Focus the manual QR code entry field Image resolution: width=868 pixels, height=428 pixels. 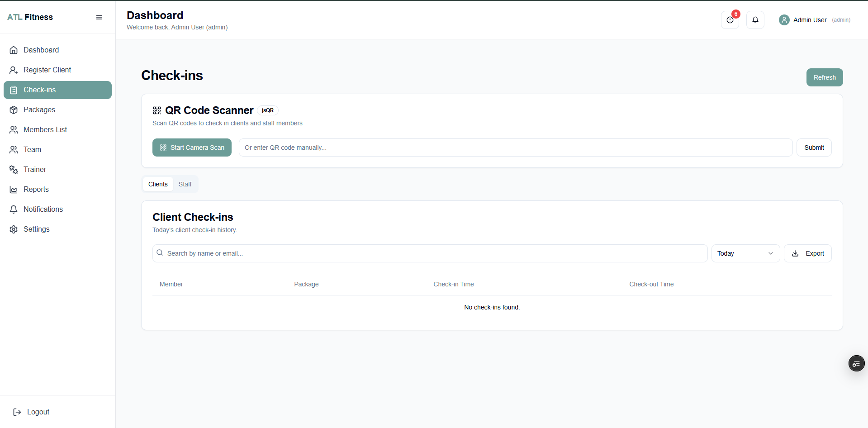pyautogui.click(x=516, y=147)
